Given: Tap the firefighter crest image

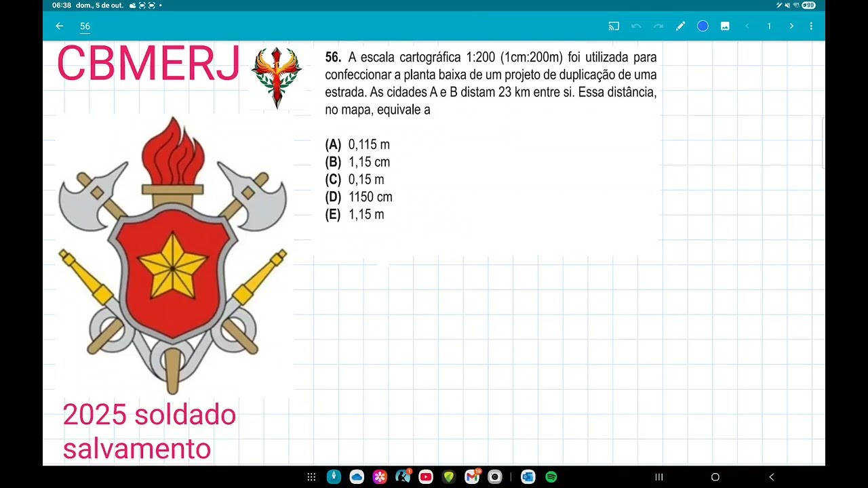Looking at the screenshot, I should click(x=173, y=256).
